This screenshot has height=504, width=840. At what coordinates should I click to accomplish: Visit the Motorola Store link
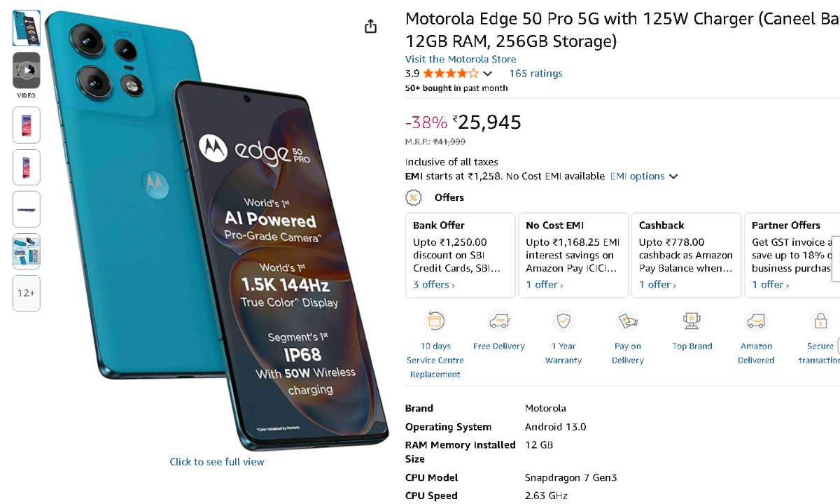(461, 59)
